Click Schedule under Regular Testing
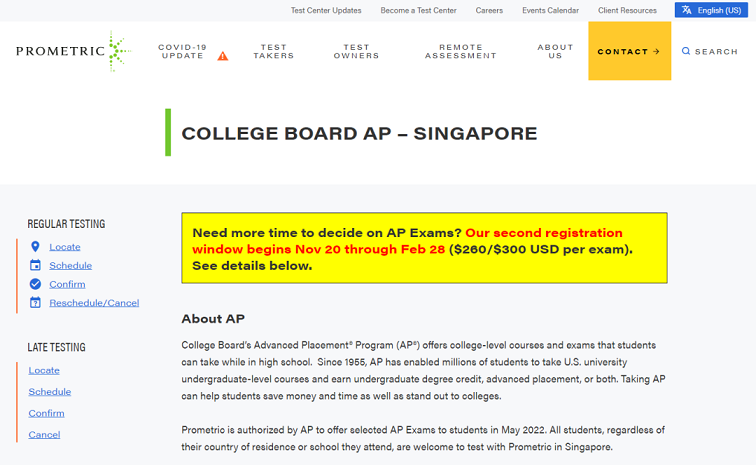 [x=70, y=266]
